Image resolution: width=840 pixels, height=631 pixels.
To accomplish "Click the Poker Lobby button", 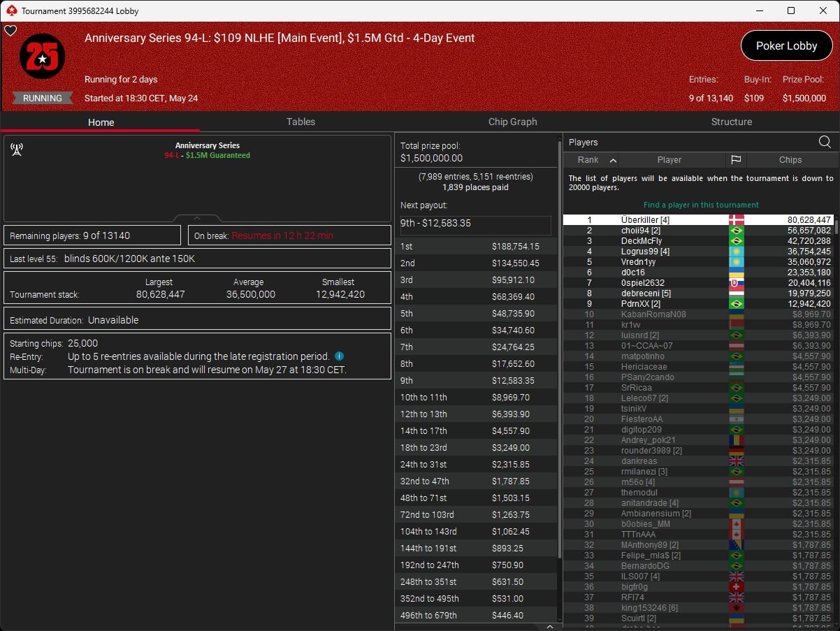I will (x=786, y=46).
